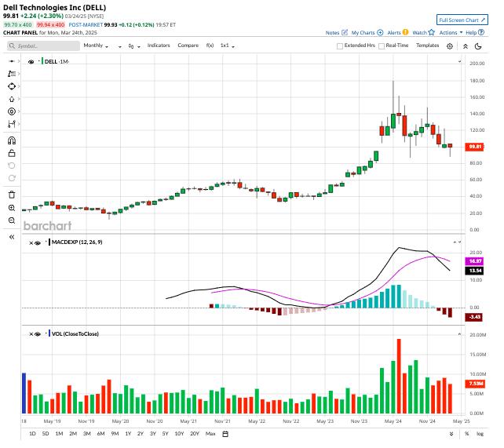Collapse toolbar with double up chevron
Image resolution: width=504 pixels, height=448 pixels.
[465, 46]
